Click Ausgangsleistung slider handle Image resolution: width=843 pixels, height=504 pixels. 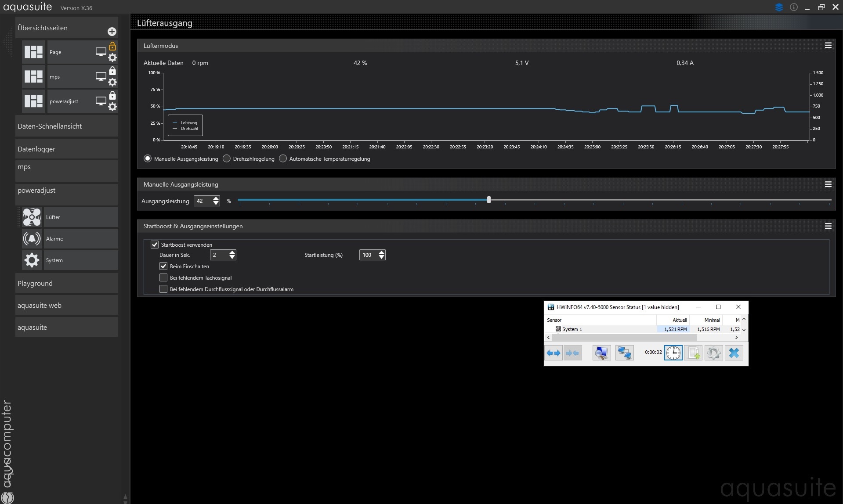click(x=488, y=200)
